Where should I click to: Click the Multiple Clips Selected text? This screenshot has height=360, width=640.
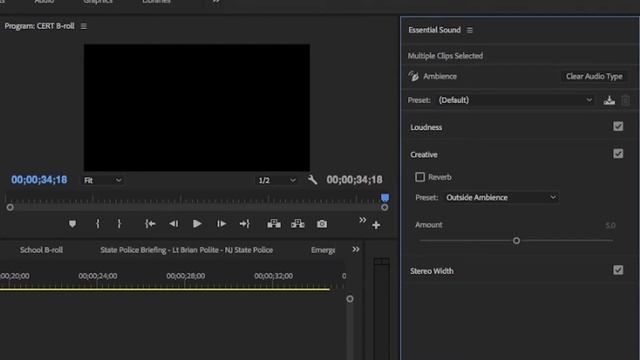coord(445,56)
